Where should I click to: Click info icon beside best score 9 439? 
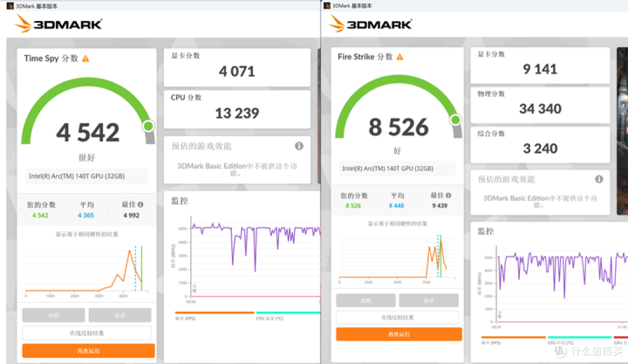pos(448,195)
